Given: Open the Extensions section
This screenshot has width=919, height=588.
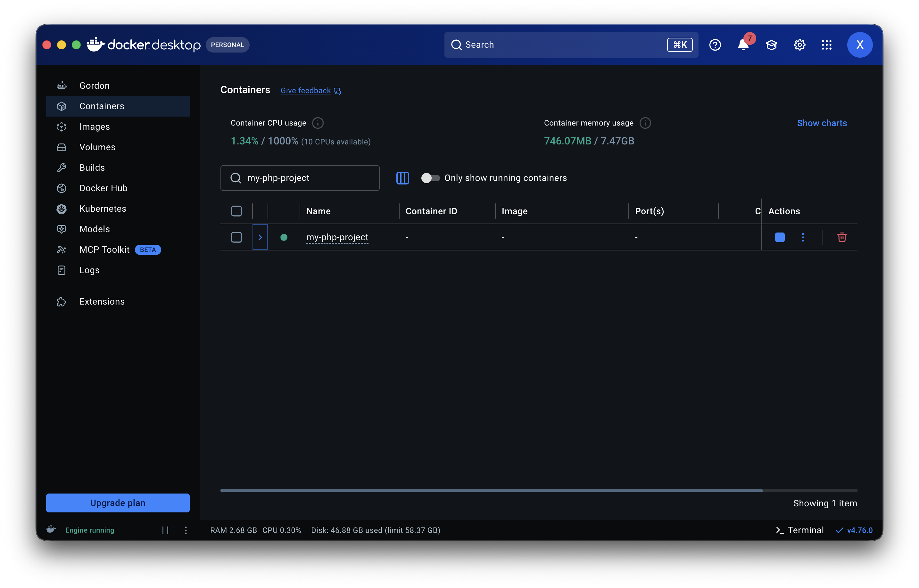Looking at the screenshot, I should [x=118, y=302].
